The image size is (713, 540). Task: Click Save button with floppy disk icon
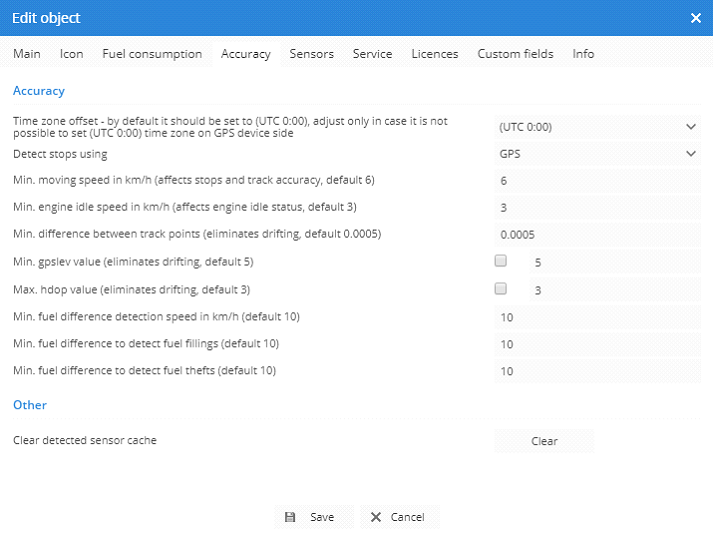coord(312,517)
